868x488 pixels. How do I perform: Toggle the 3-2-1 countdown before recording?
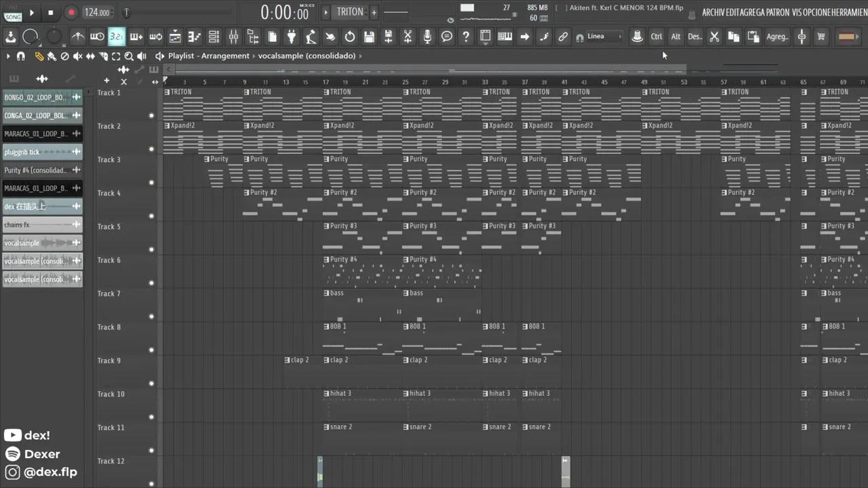[117, 37]
